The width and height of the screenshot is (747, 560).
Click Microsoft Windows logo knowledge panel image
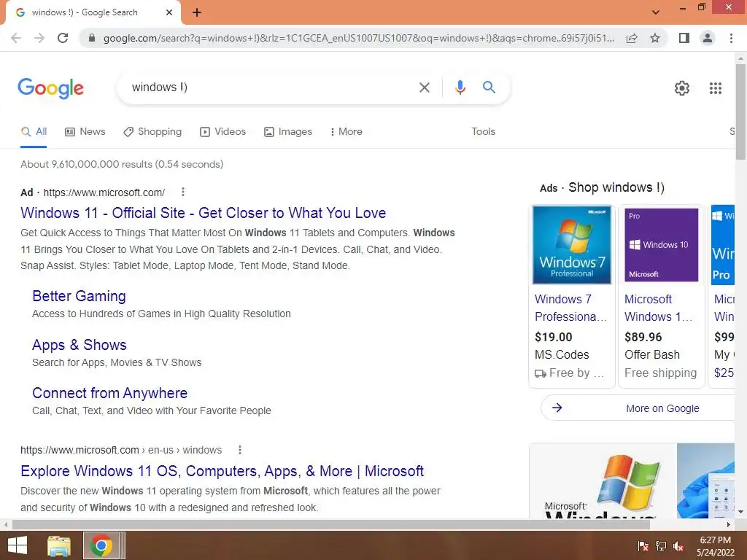point(603,481)
